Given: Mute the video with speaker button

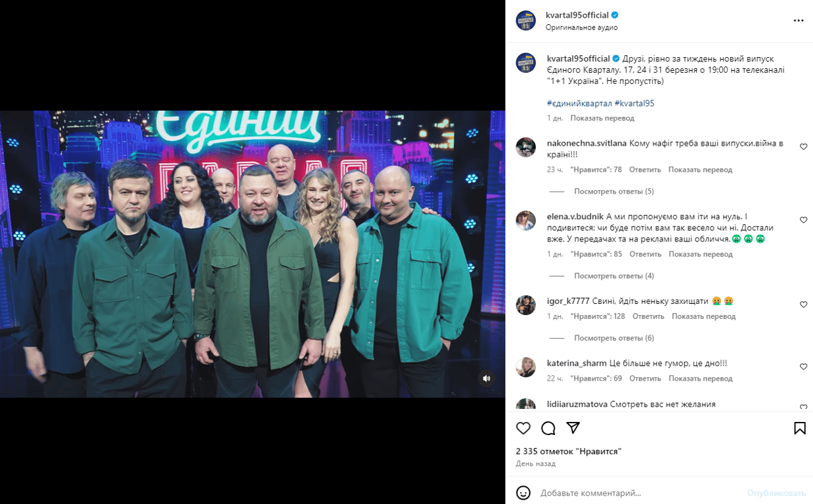Looking at the screenshot, I should [x=487, y=379].
